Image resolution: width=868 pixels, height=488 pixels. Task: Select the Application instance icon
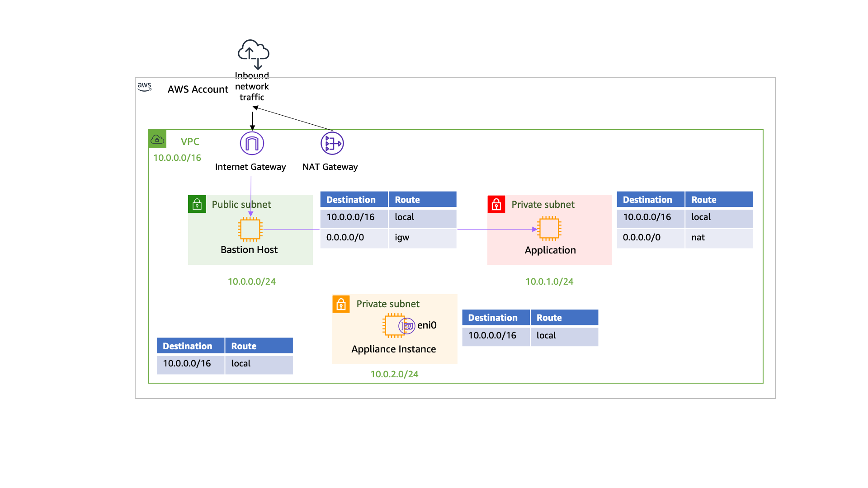click(x=549, y=229)
